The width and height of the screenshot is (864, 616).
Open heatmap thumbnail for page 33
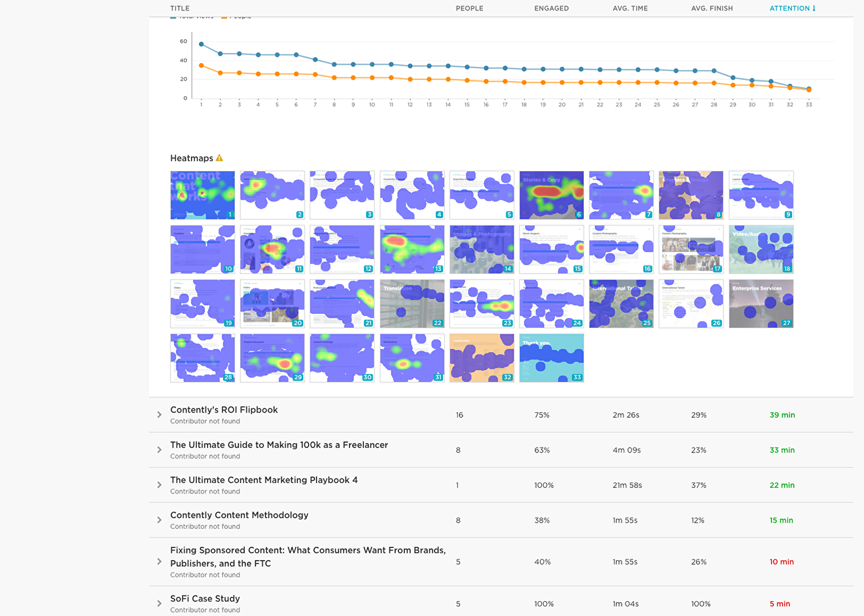tap(551, 358)
